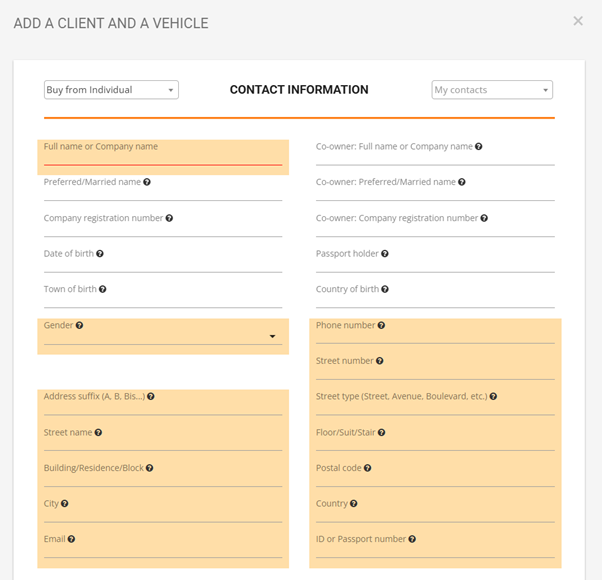Viewport: 602px width, 580px height.
Task: Click help icon next to Passport holder
Action: click(x=385, y=254)
